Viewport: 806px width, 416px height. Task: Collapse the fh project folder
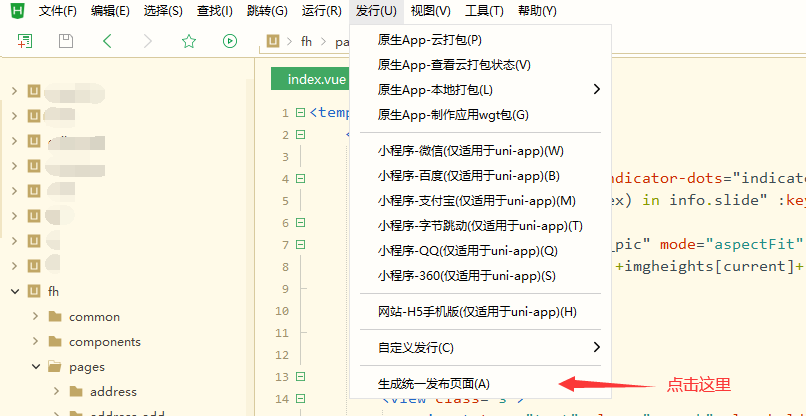coord(14,291)
